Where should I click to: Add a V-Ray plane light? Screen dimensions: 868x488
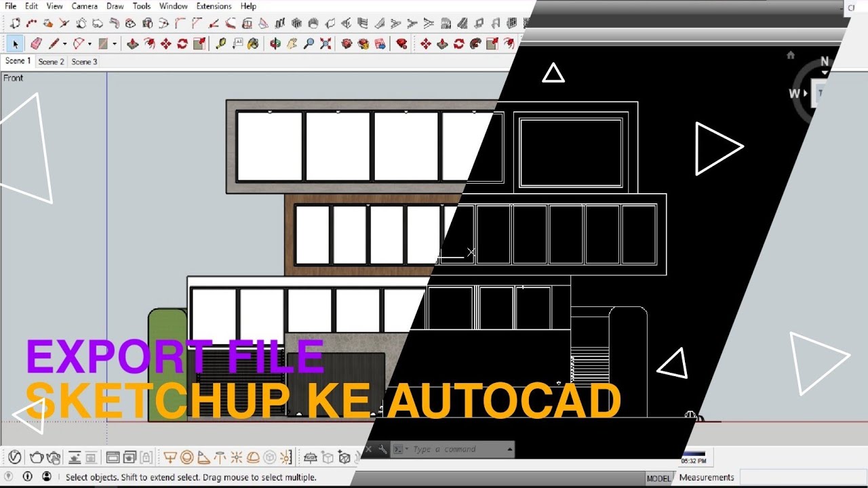pos(170,457)
